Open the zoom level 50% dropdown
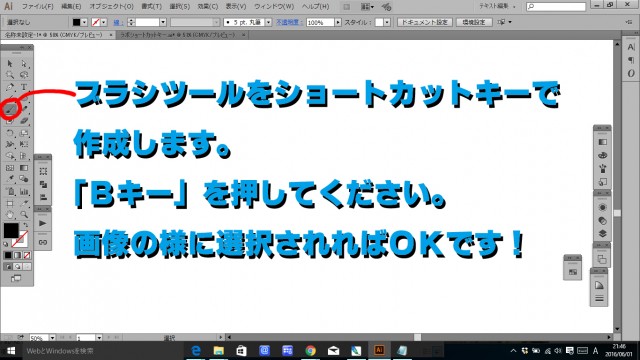 click(52, 338)
